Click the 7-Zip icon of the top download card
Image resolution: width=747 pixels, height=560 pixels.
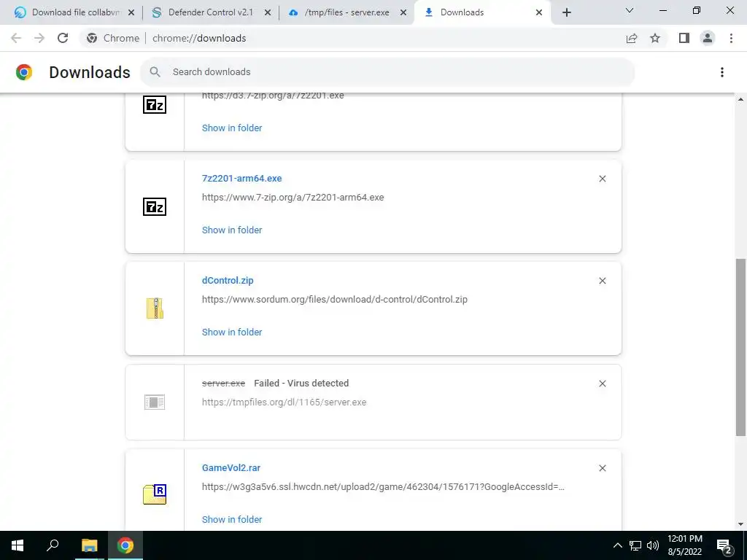[155, 104]
